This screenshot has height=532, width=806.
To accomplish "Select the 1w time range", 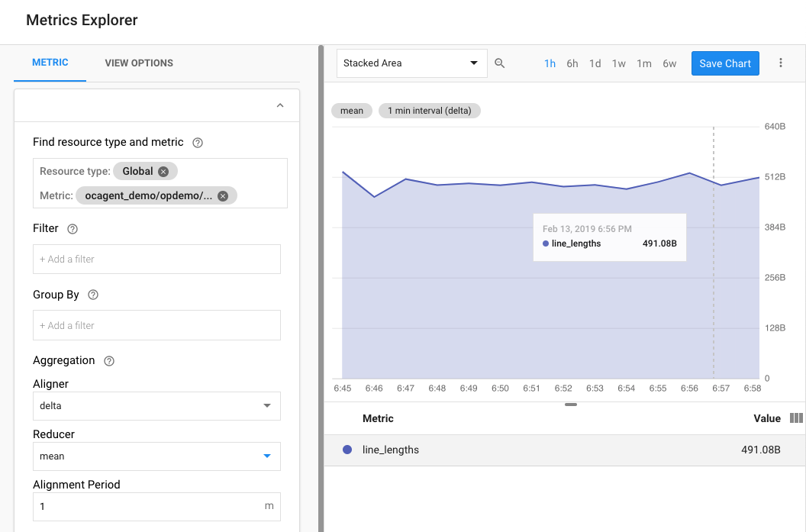I will pos(618,64).
